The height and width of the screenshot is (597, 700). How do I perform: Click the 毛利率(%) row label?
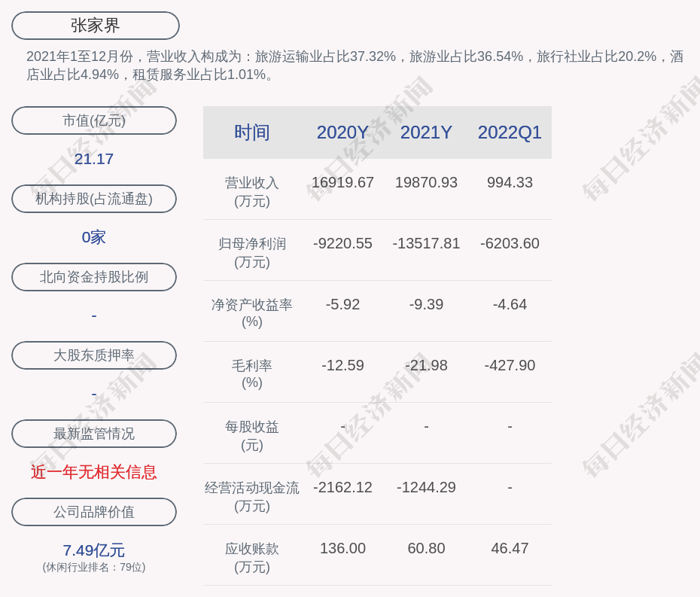[x=252, y=374]
